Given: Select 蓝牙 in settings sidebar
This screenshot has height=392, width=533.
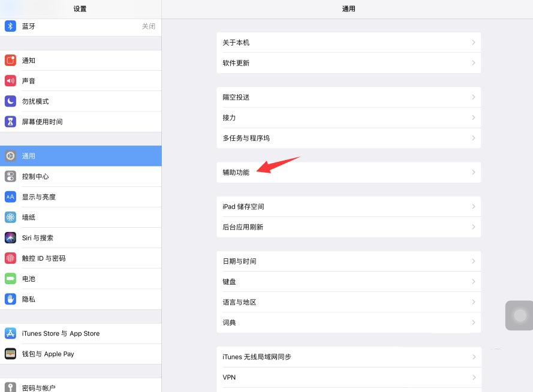Looking at the screenshot, I should coord(80,26).
